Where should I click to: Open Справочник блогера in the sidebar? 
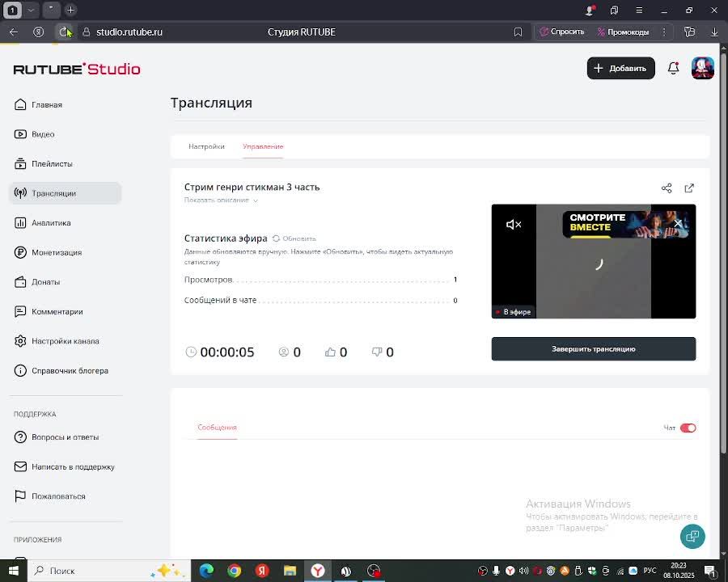61,371
